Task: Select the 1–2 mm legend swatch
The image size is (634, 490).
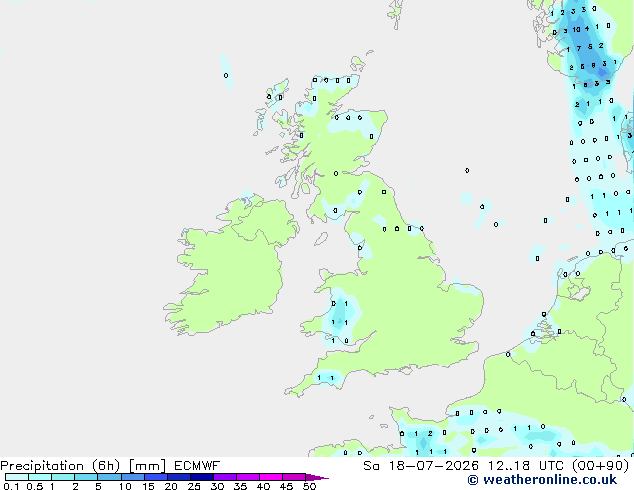Action: click(63, 477)
